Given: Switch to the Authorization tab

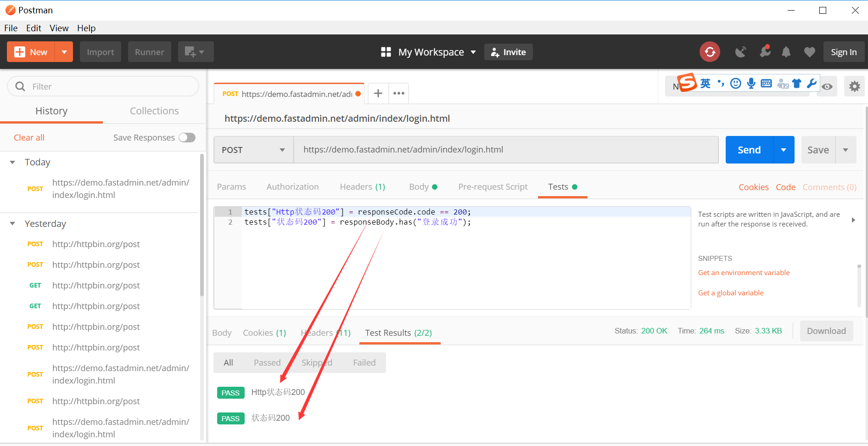Looking at the screenshot, I should pyautogui.click(x=292, y=187).
